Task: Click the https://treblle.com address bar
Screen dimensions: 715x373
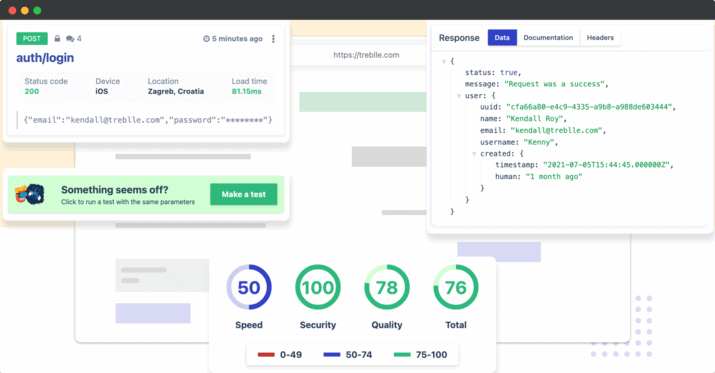Action: tap(366, 55)
